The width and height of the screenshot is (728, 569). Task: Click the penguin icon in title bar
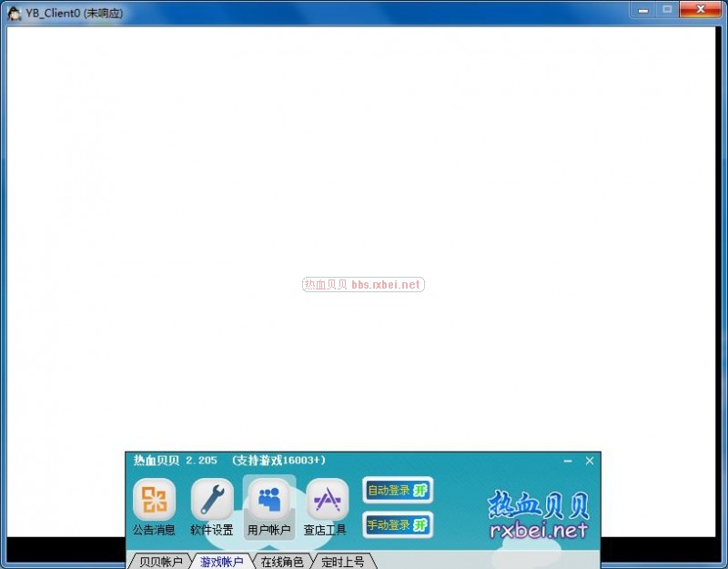point(15,13)
